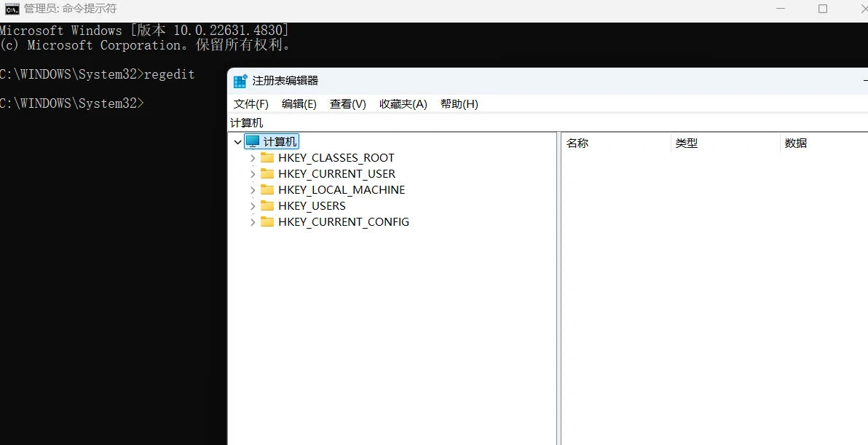Open the 查看(V) menu
Image resolution: width=868 pixels, height=445 pixels.
coord(347,103)
